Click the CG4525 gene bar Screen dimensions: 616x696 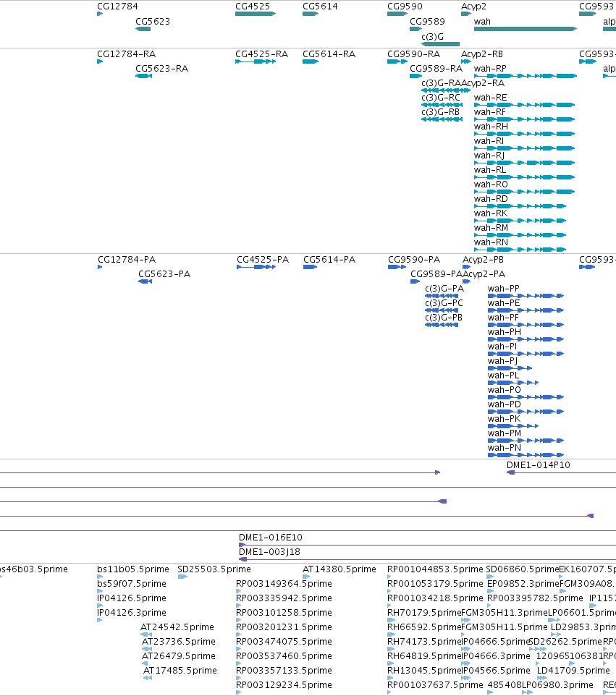coord(256,14)
